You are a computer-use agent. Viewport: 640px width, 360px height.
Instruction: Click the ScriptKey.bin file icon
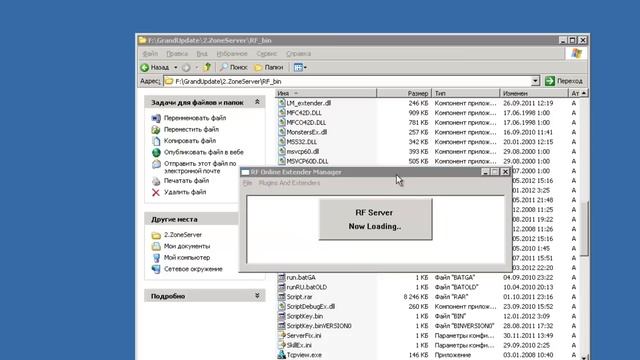click(281, 316)
